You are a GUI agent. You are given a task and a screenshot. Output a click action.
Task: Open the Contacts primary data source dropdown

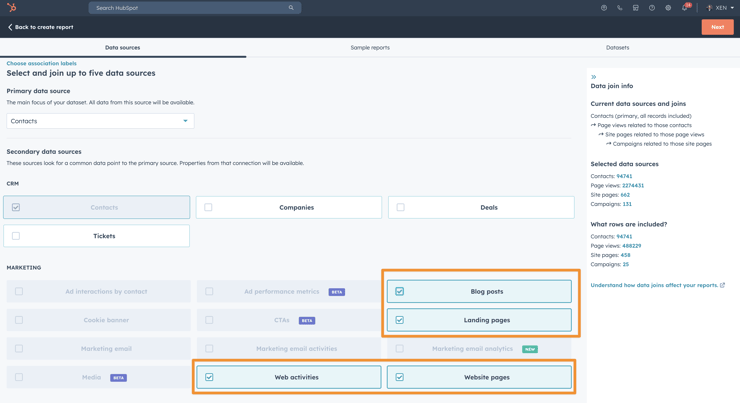[x=100, y=121]
